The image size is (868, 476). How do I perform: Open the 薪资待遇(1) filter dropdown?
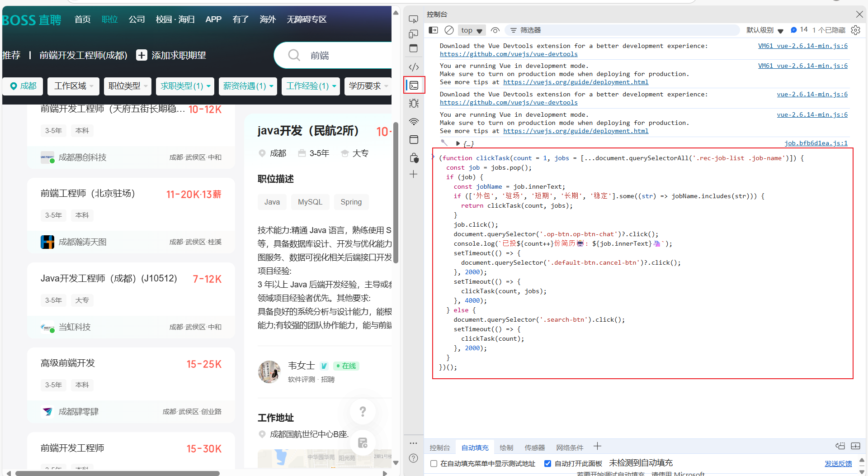(248, 86)
